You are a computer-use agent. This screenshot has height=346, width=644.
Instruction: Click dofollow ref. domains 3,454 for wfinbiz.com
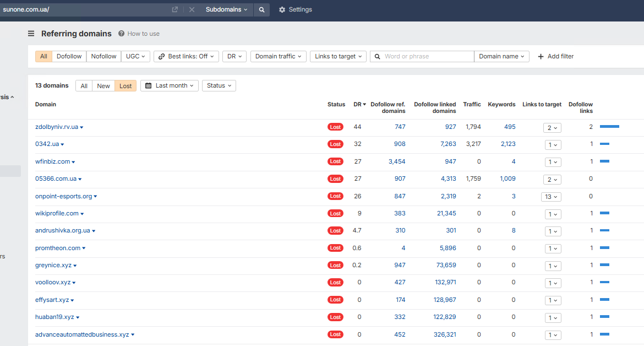(x=397, y=161)
